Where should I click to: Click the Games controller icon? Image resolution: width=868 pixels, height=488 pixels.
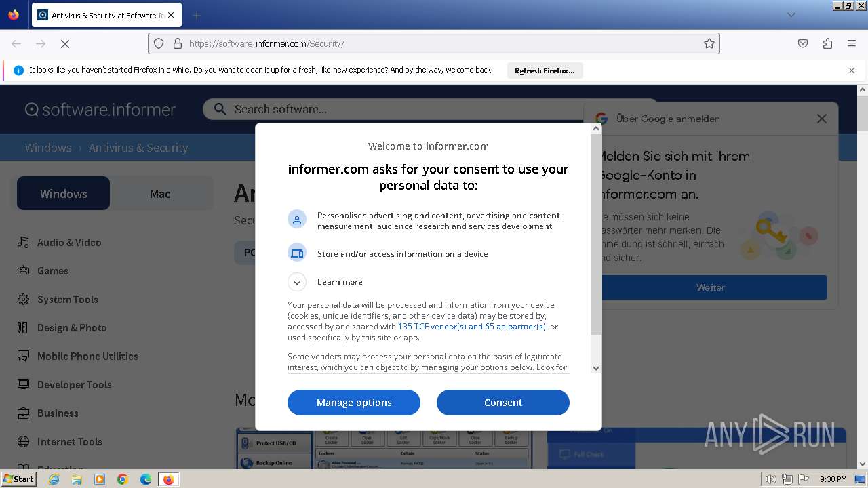[x=23, y=271]
